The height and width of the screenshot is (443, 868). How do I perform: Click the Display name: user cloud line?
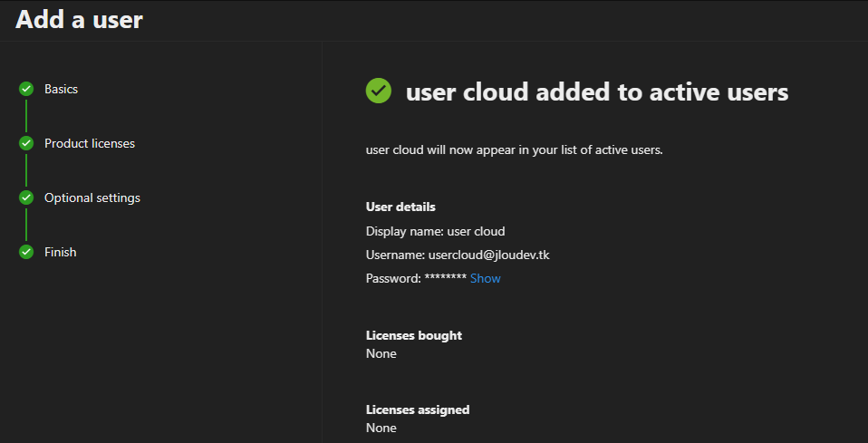[x=435, y=231]
